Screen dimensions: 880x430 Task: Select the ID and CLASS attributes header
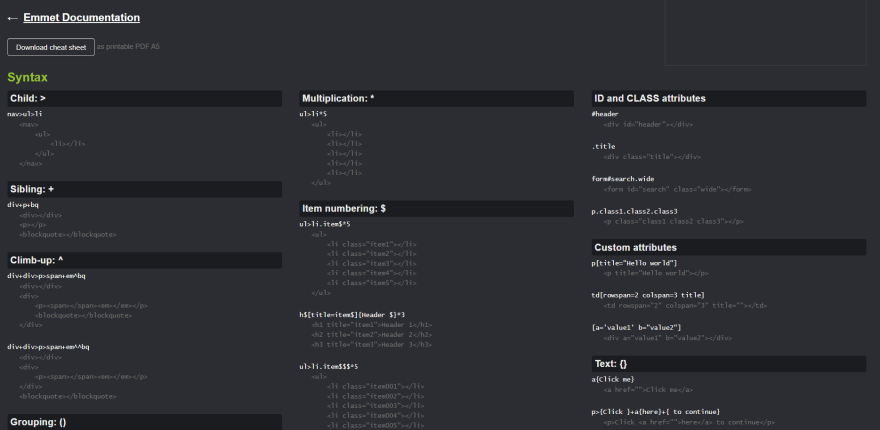650,98
